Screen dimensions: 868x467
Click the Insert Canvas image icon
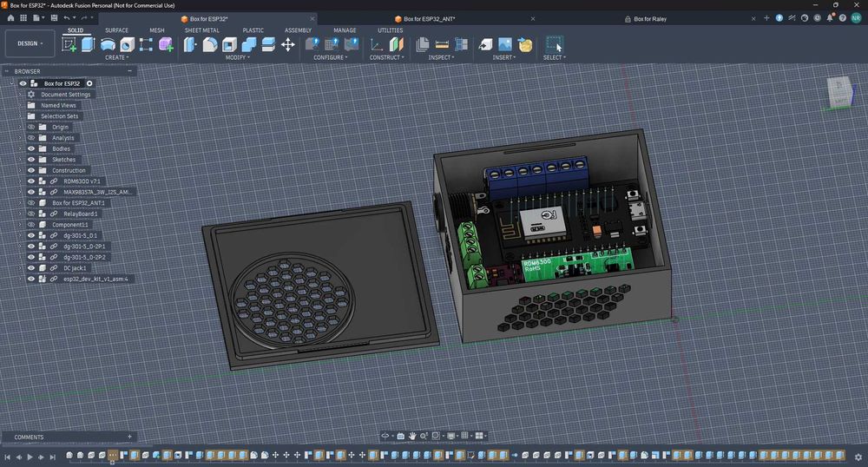(x=505, y=45)
